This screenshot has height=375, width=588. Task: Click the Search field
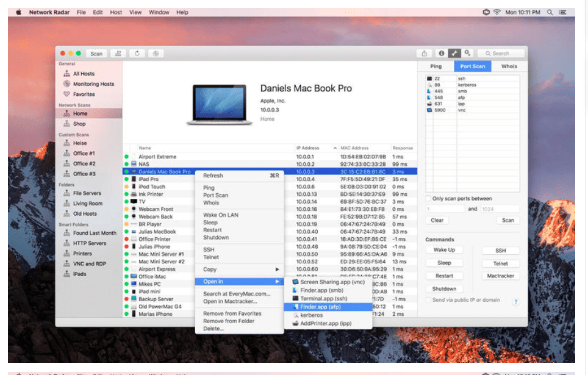pos(502,54)
